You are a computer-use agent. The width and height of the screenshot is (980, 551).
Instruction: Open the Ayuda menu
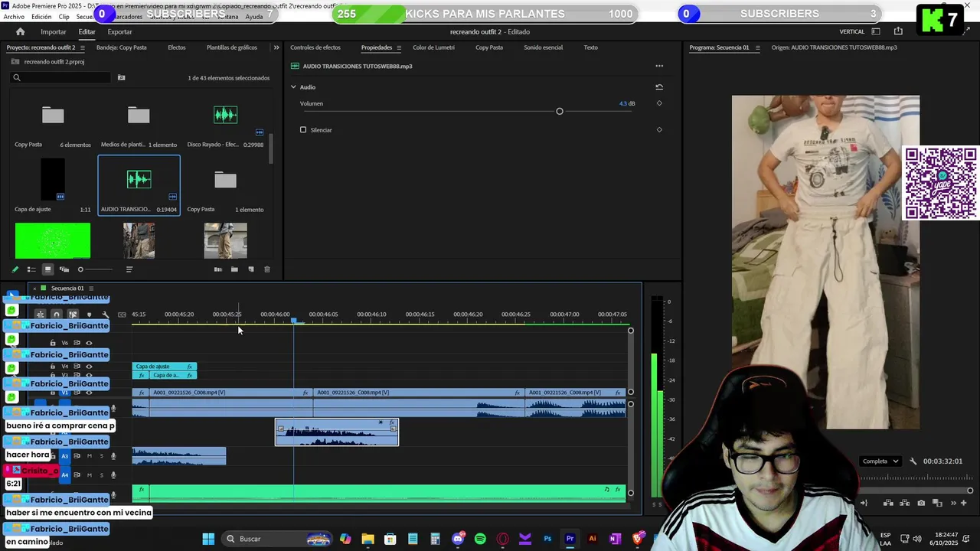pos(253,16)
